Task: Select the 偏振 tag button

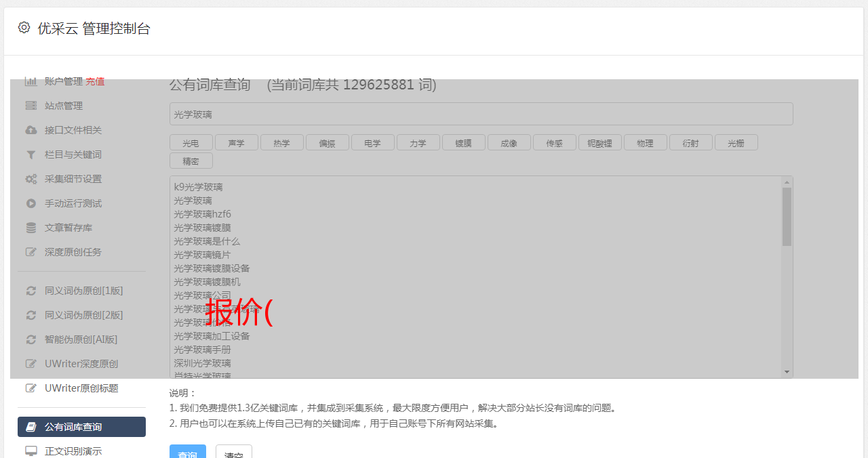Action: pyautogui.click(x=327, y=143)
